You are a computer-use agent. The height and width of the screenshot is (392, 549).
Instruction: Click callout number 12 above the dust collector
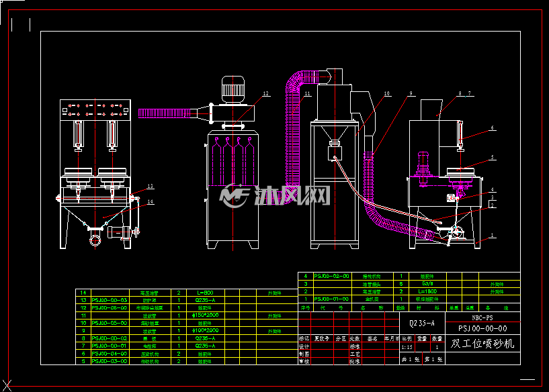pos(265,93)
